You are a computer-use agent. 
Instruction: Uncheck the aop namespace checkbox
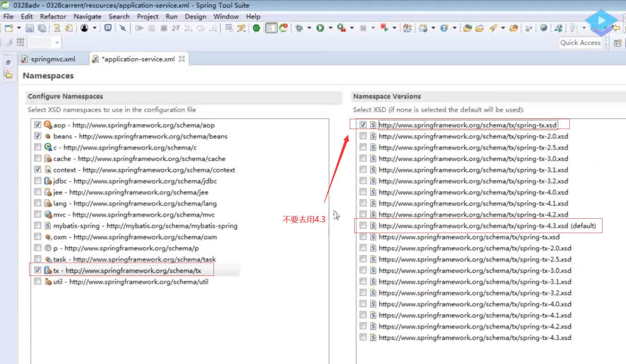tap(37, 124)
